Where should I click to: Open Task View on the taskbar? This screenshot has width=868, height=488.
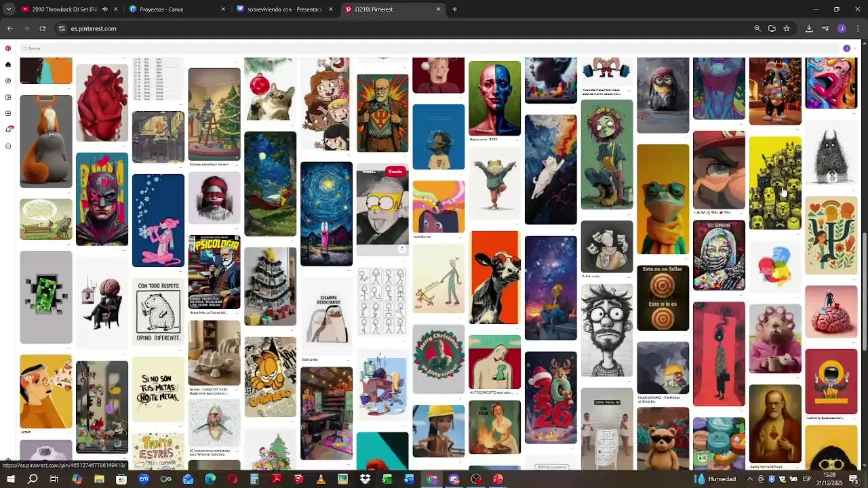coord(54,479)
